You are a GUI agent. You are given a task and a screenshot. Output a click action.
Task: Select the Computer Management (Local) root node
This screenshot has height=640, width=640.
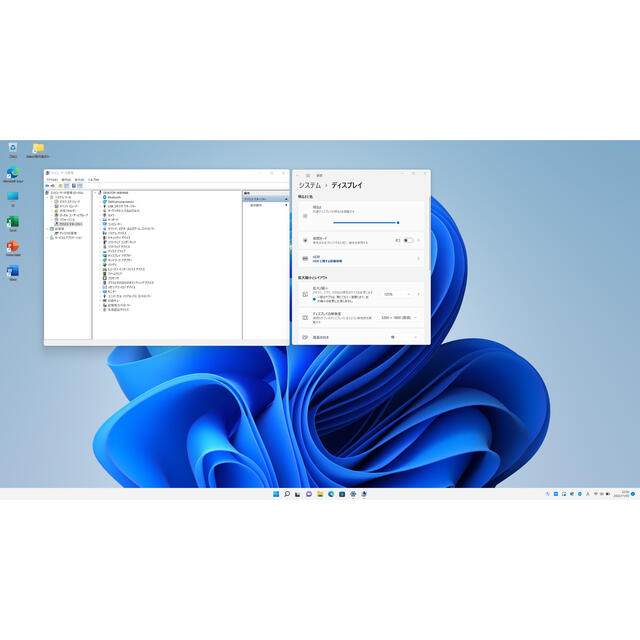coord(64,193)
